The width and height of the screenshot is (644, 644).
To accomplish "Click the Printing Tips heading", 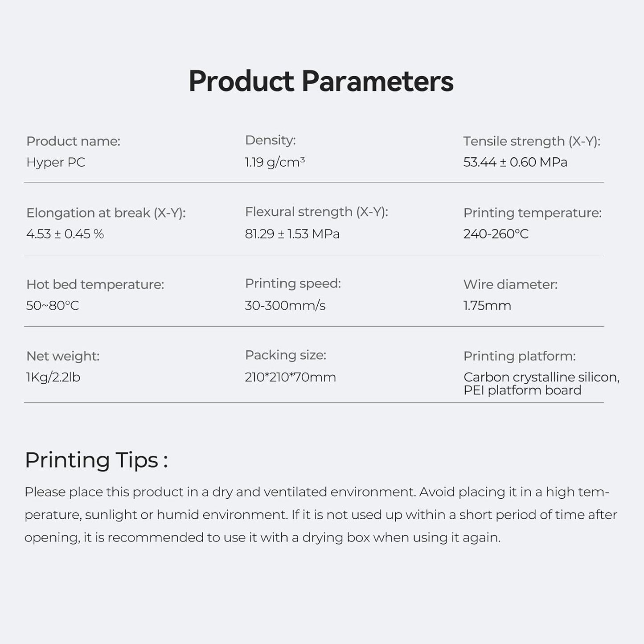I will point(96,460).
